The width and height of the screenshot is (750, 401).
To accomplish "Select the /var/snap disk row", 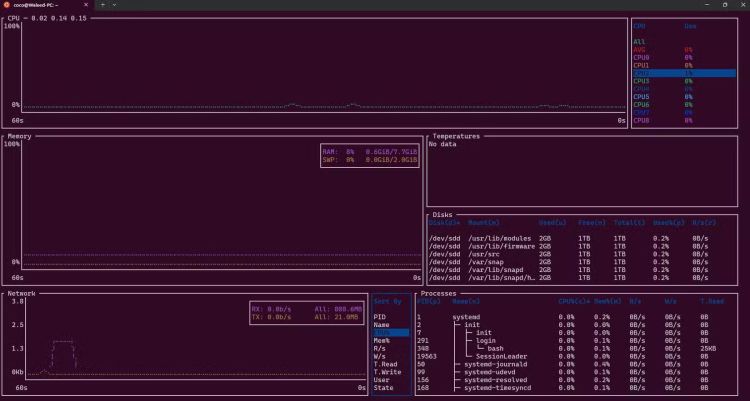I will pos(484,262).
